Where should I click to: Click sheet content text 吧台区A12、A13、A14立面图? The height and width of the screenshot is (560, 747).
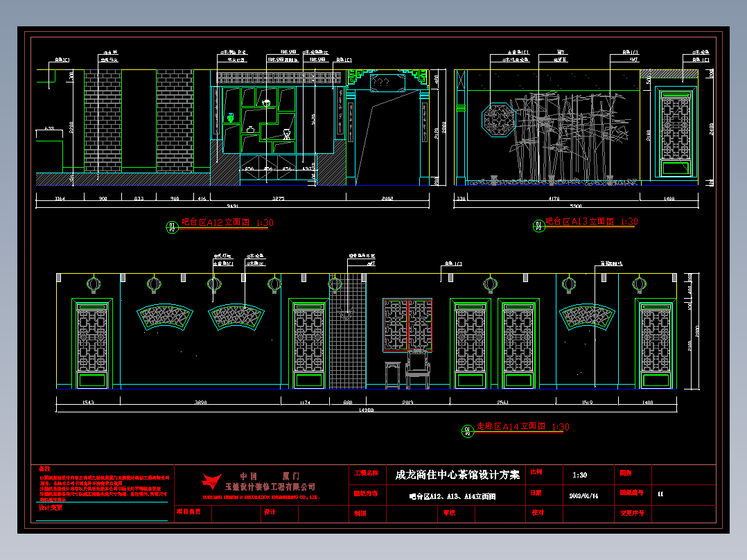(452, 496)
